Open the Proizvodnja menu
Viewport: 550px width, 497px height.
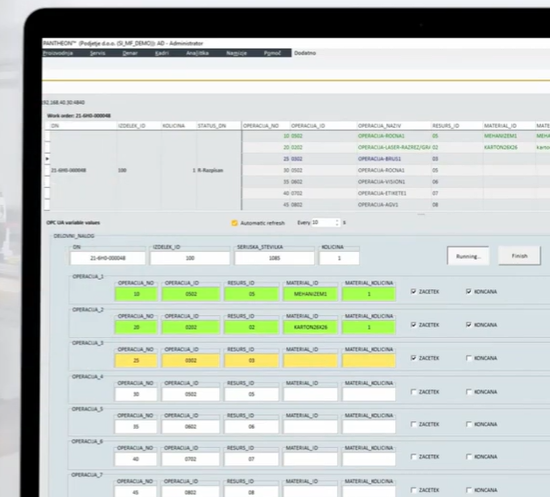click(58, 53)
